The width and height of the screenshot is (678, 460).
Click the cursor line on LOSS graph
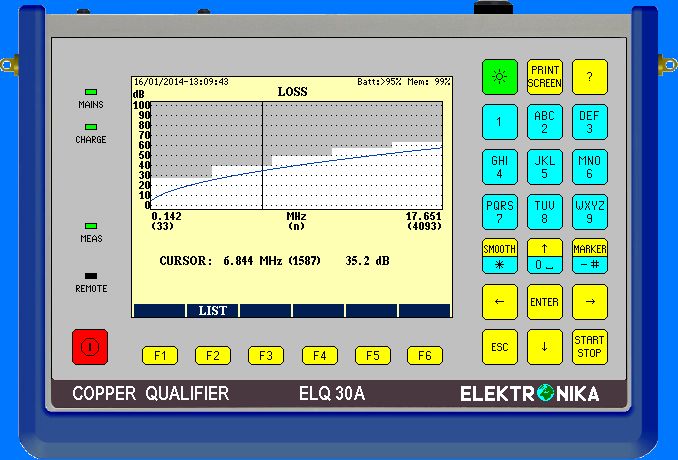262,156
